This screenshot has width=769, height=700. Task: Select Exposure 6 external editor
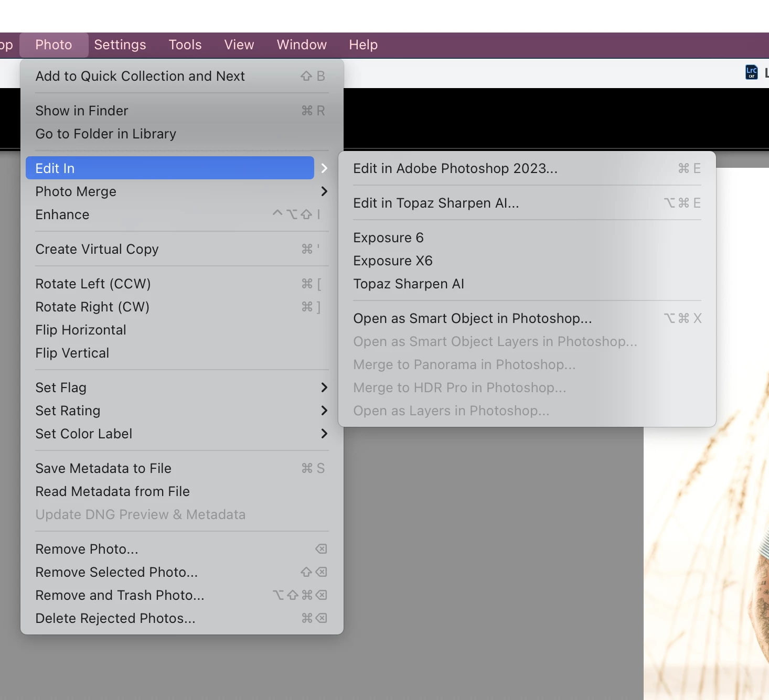click(527, 238)
